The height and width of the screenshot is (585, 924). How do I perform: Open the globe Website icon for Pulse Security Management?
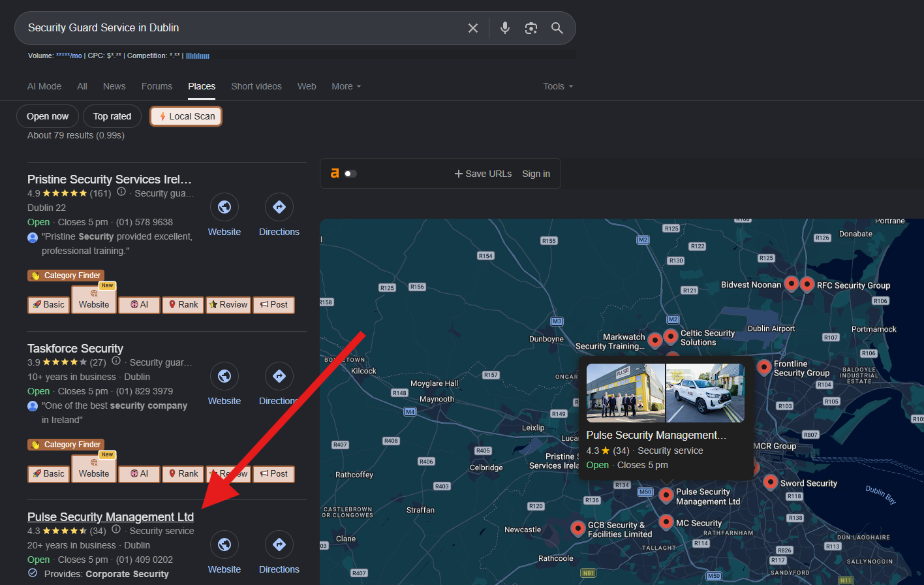[x=224, y=545]
